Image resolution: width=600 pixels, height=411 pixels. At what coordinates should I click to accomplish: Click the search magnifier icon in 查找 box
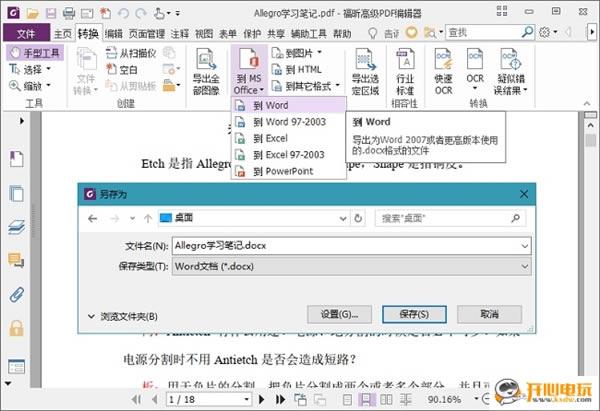pyautogui.click(x=527, y=33)
